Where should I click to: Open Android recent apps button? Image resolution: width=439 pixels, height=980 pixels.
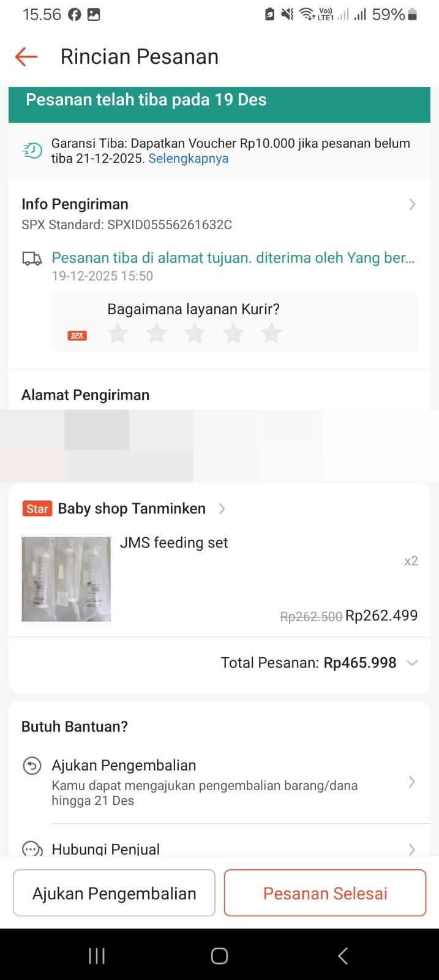coord(97,956)
